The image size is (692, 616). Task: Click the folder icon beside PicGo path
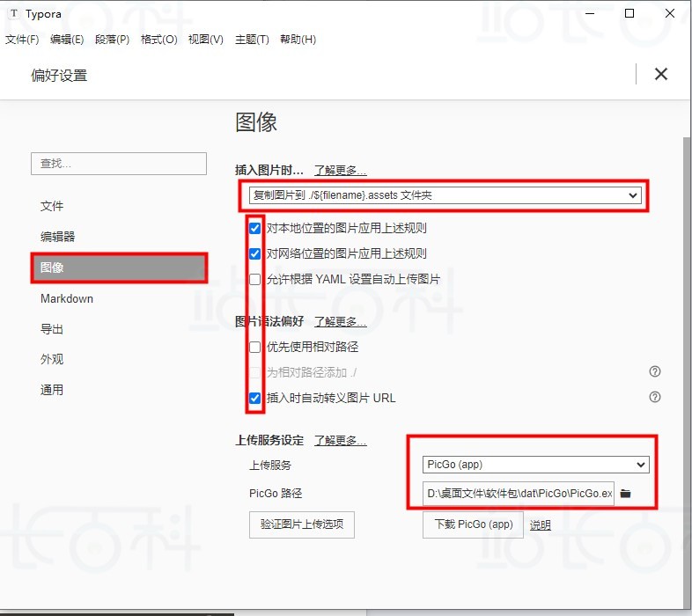pos(625,494)
